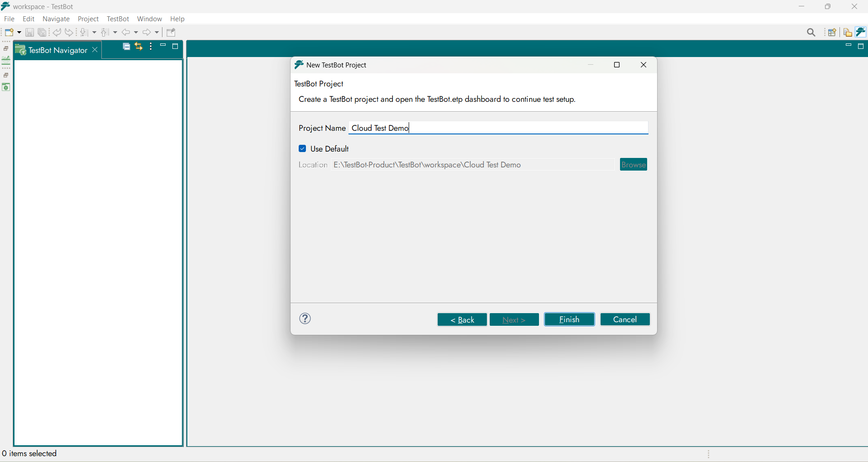Select the TestBot perspective icon

pos(861,33)
